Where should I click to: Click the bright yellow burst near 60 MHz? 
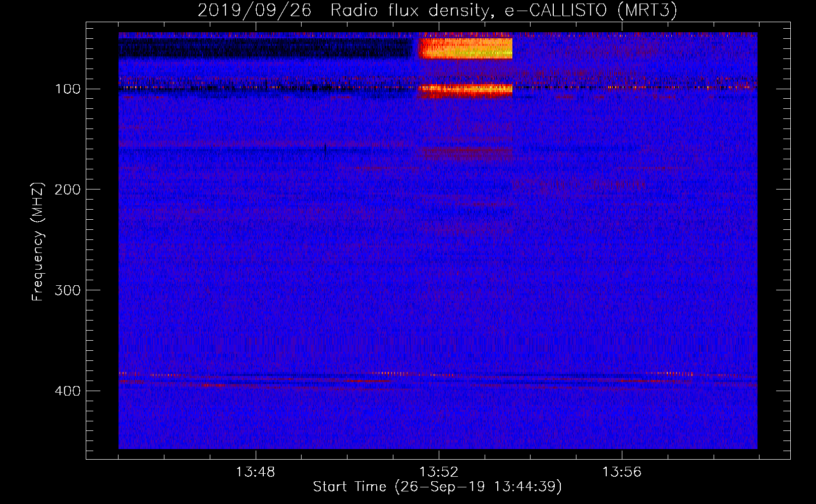tap(465, 48)
